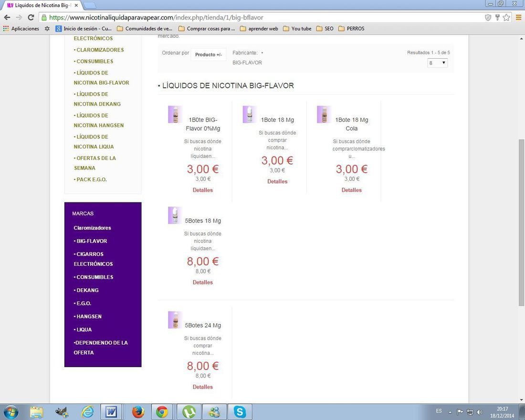
Task: Click the Producto +/- sort button
Action: 209,54
